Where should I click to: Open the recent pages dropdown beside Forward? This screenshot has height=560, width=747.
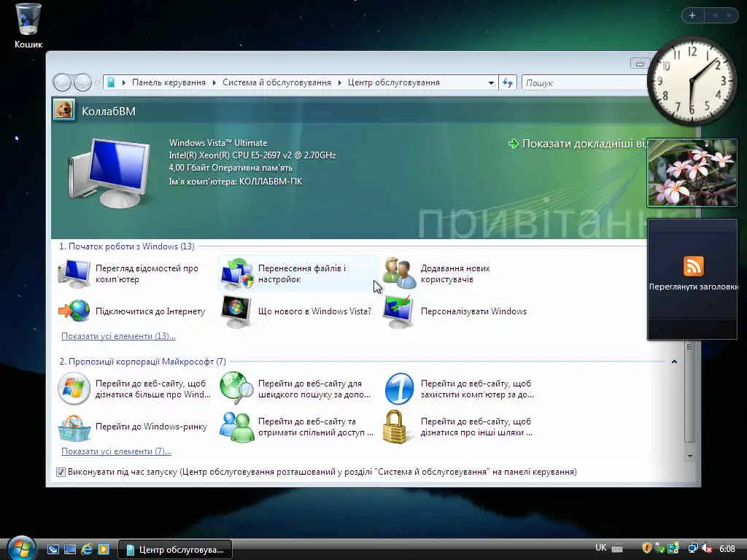[x=97, y=83]
